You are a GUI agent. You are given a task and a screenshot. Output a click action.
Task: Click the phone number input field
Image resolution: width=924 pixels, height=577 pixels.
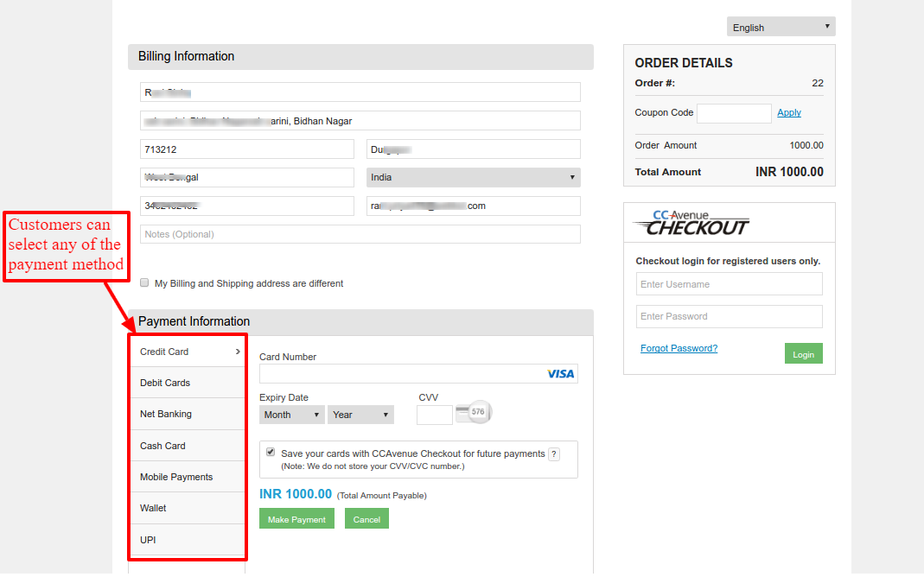coord(247,206)
